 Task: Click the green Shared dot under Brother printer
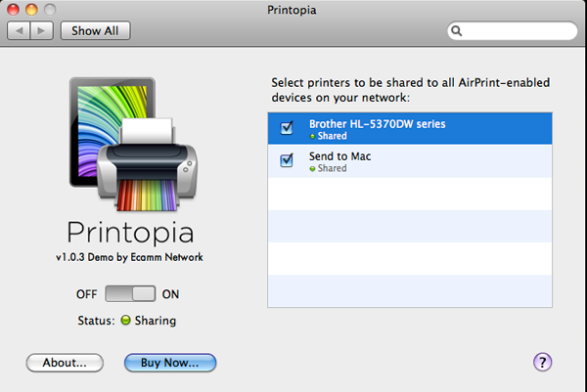(313, 137)
